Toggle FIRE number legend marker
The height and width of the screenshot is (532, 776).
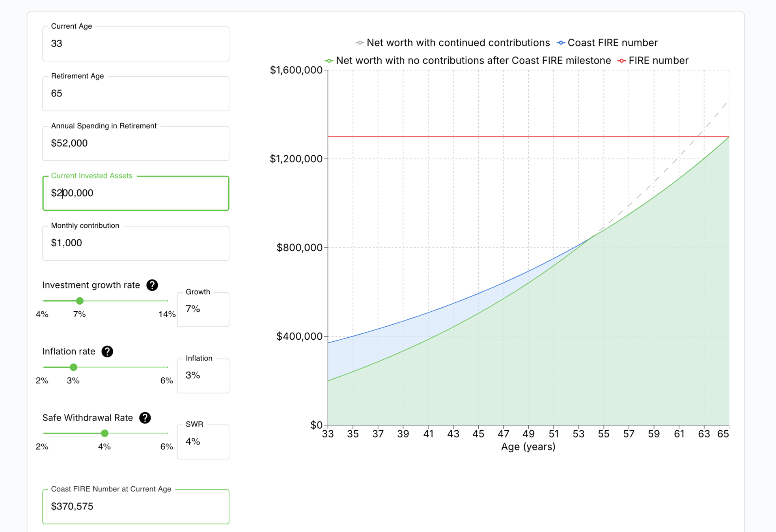point(622,61)
